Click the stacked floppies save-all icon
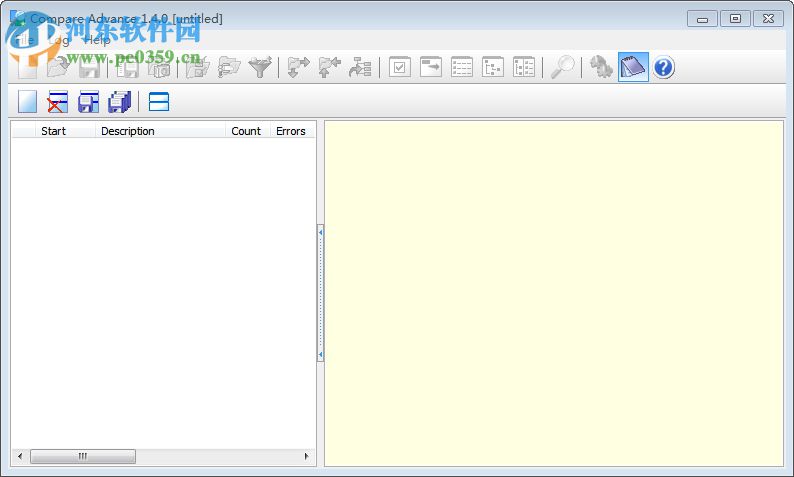Screen dimensions: 794x477 [120, 102]
